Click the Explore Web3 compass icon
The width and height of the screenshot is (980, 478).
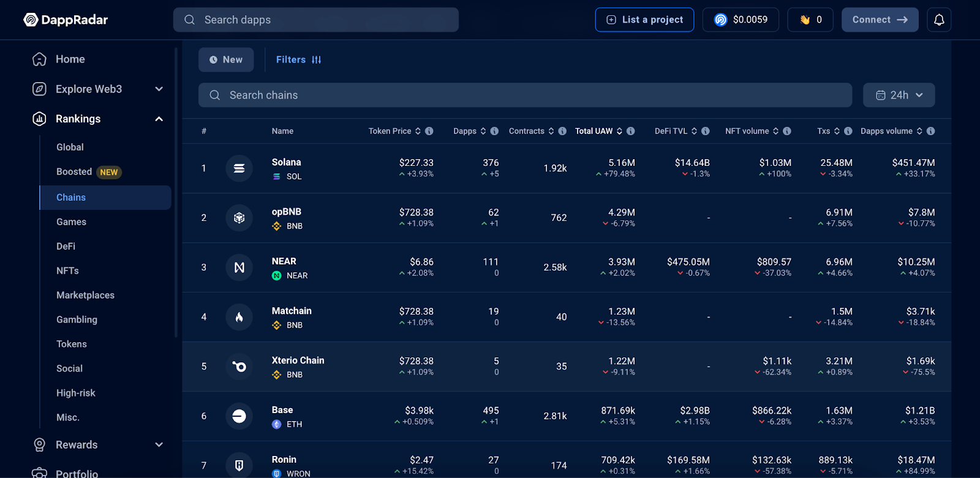pyautogui.click(x=39, y=89)
